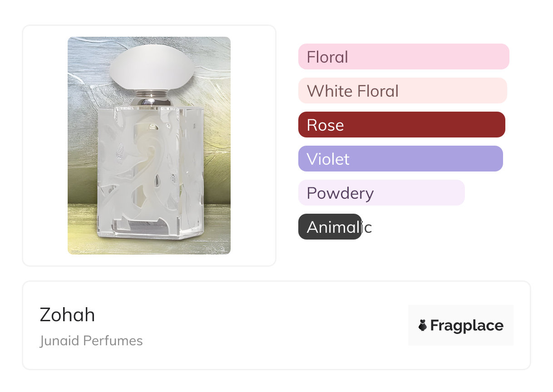Click the Zohah perfume name heading
This screenshot has width=553, height=392.
point(67,314)
